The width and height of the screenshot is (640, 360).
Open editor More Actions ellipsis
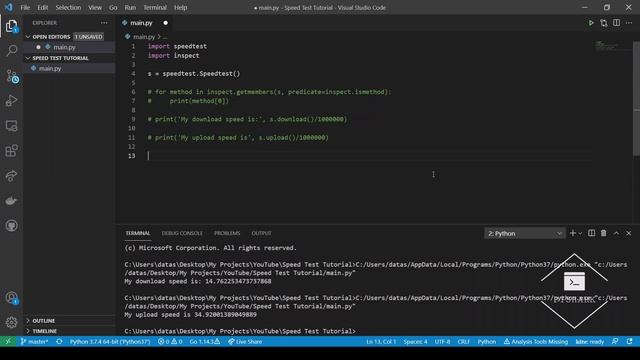coord(629,23)
